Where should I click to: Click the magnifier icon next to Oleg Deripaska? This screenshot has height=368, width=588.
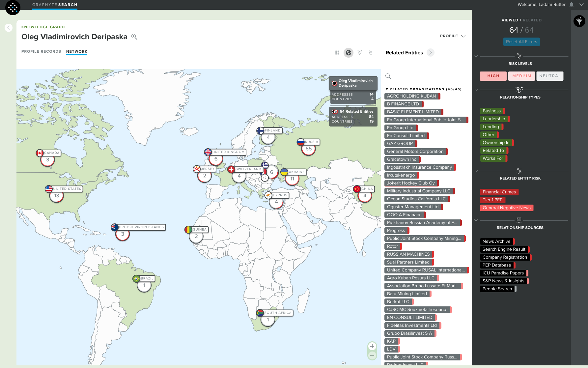click(134, 37)
